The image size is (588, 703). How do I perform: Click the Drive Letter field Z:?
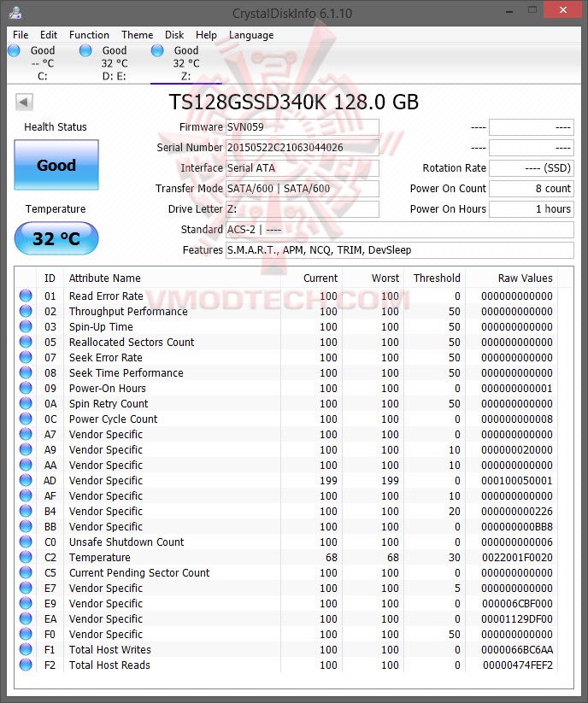pos(302,209)
